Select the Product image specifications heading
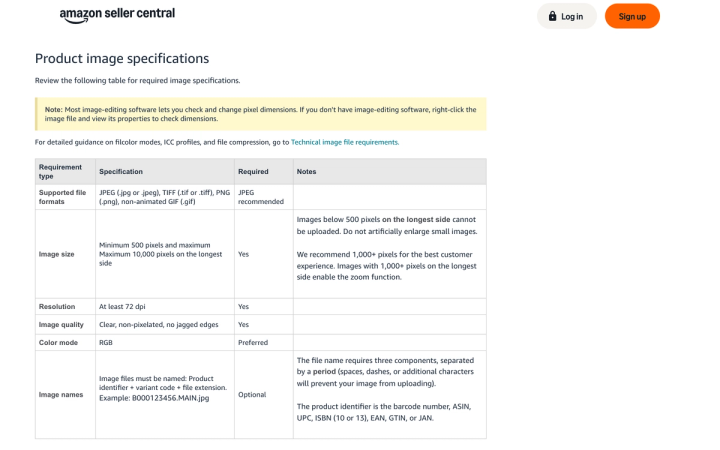 [122, 58]
